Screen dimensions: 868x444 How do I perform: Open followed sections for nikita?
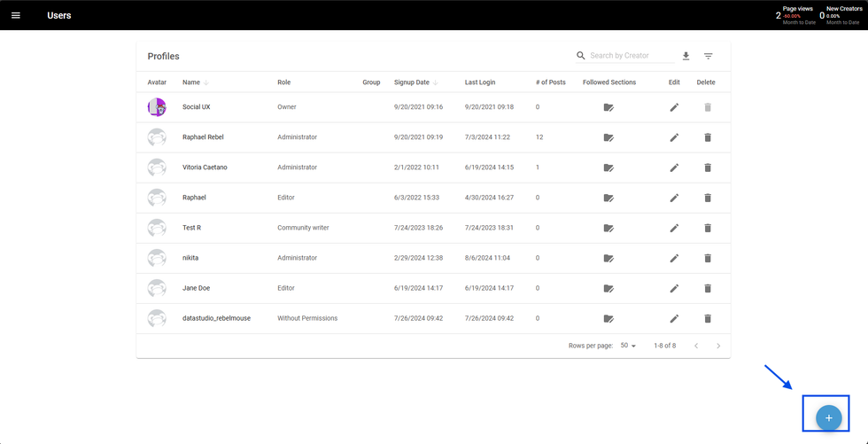(x=608, y=259)
